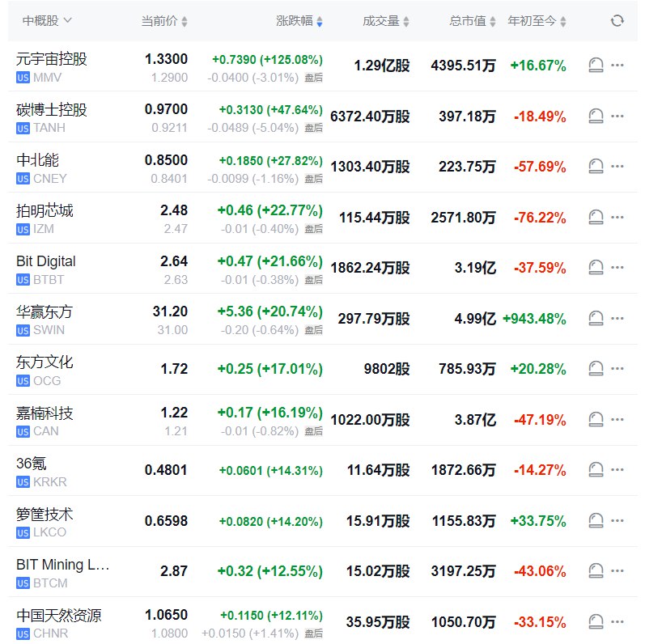Select market cap 4.99亿

[x=475, y=319]
